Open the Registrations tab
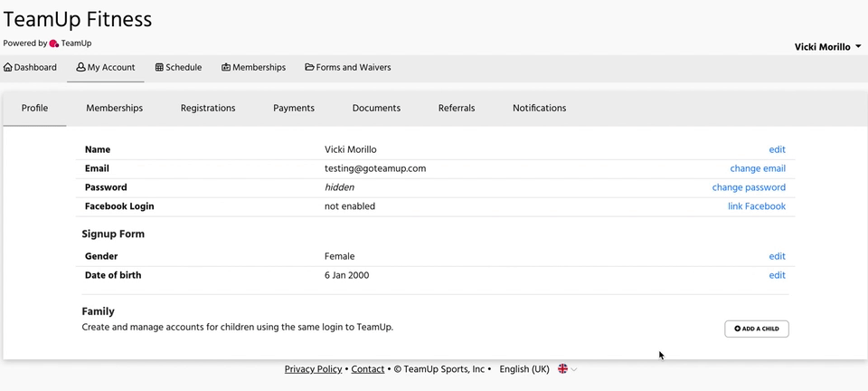The height and width of the screenshot is (391, 868). click(x=208, y=108)
